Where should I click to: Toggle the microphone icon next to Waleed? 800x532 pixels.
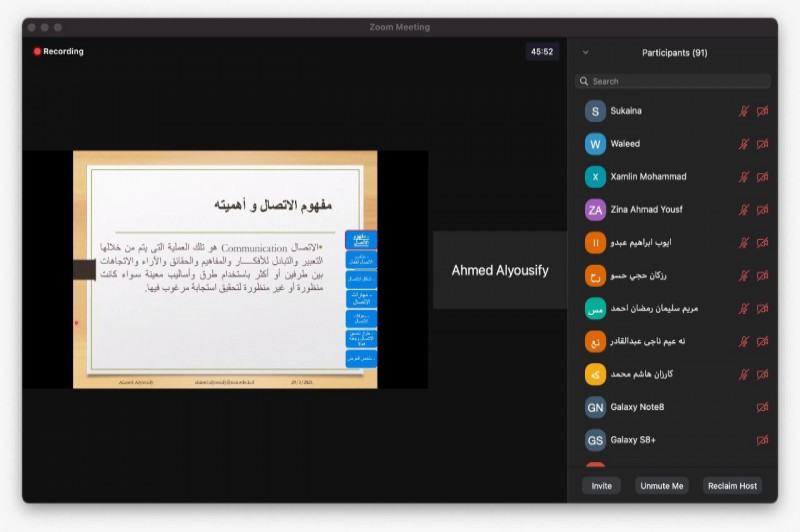[x=743, y=144]
